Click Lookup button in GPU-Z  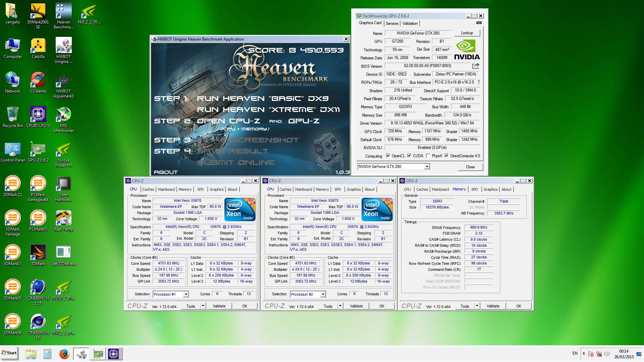coord(467,33)
